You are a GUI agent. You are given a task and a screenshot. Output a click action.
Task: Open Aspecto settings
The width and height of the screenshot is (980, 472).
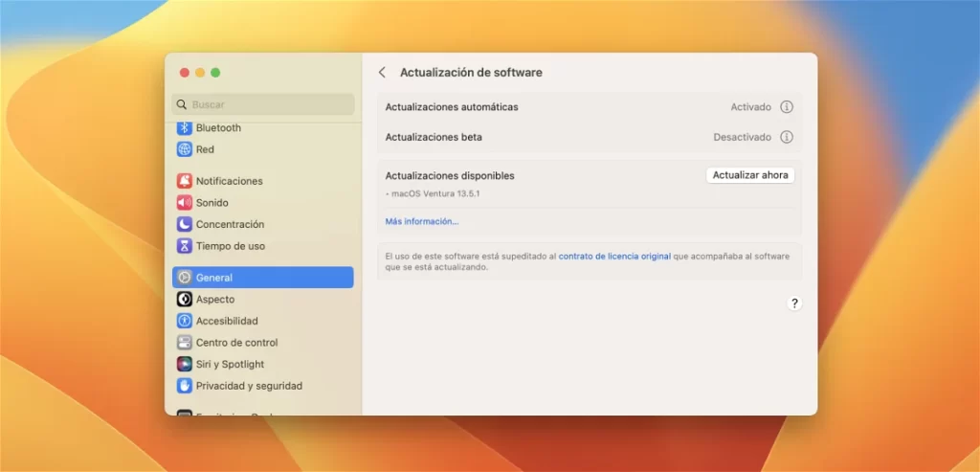click(263, 299)
